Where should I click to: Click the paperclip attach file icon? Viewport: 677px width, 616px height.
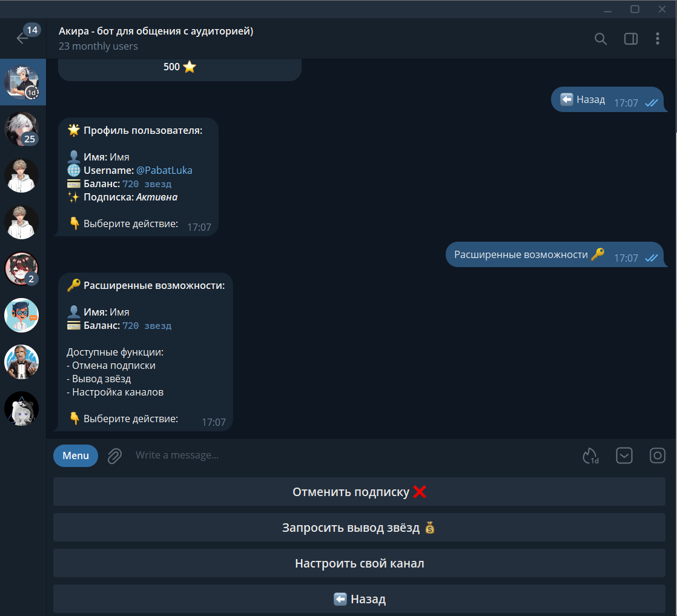pyautogui.click(x=114, y=455)
